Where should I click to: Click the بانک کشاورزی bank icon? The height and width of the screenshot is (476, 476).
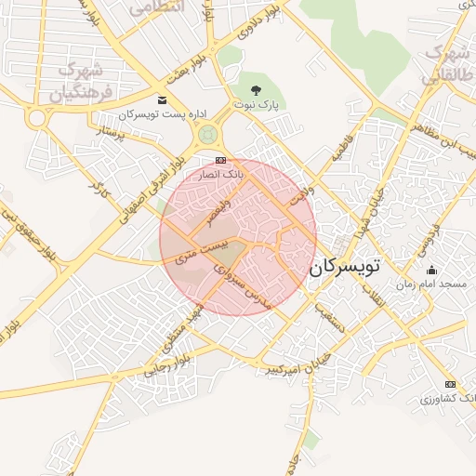pyautogui.click(x=450, y=385)
